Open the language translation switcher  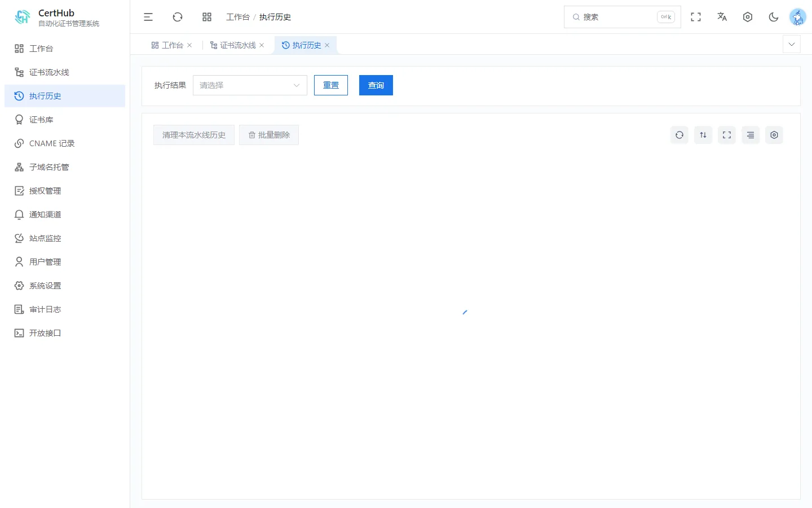[x=722, y=17]
